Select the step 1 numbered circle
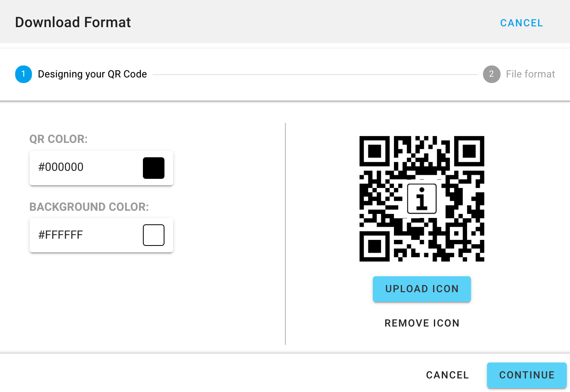This screenshot has width=570, height=392. click(24, 74)
